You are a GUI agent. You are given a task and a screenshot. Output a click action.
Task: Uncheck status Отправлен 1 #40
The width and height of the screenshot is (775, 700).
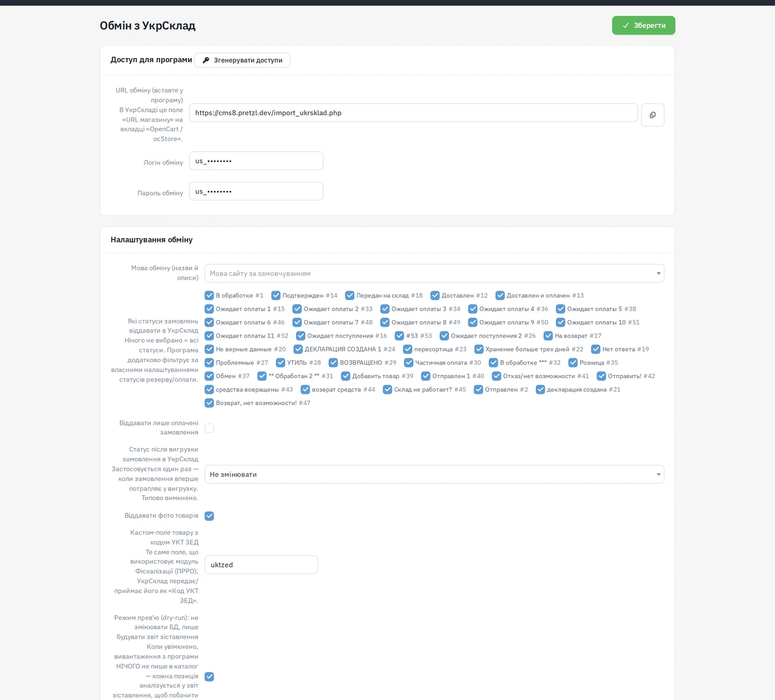[x=426, y=376]
